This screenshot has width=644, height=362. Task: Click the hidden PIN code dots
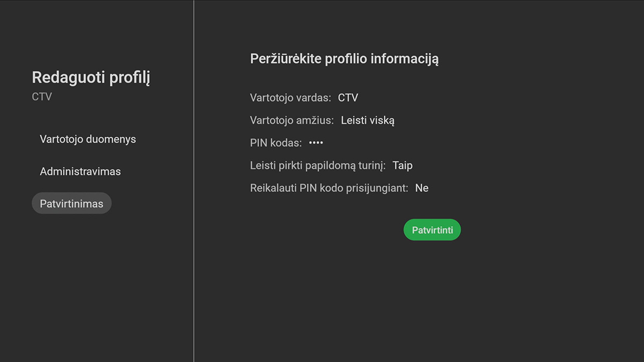coord(316,142)
